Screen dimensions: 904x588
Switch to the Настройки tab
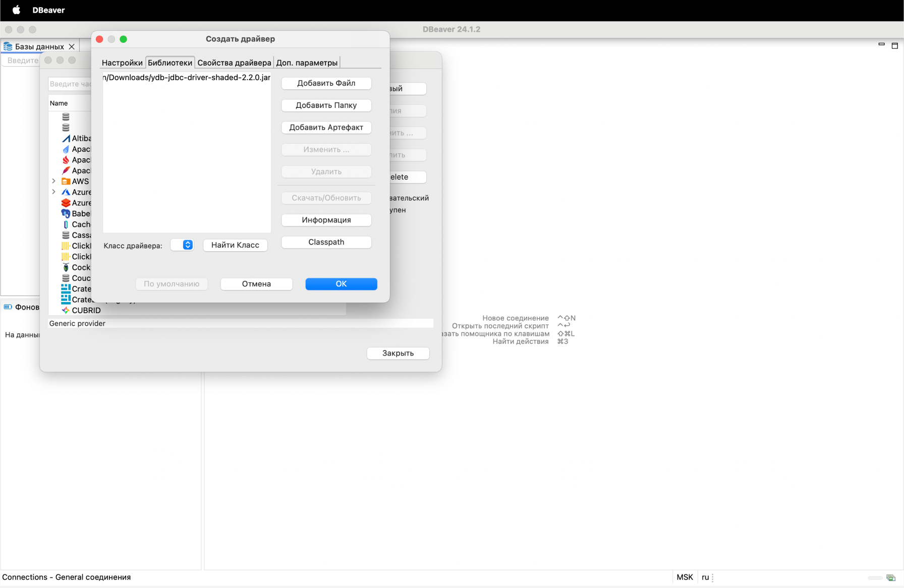[122, 63]
